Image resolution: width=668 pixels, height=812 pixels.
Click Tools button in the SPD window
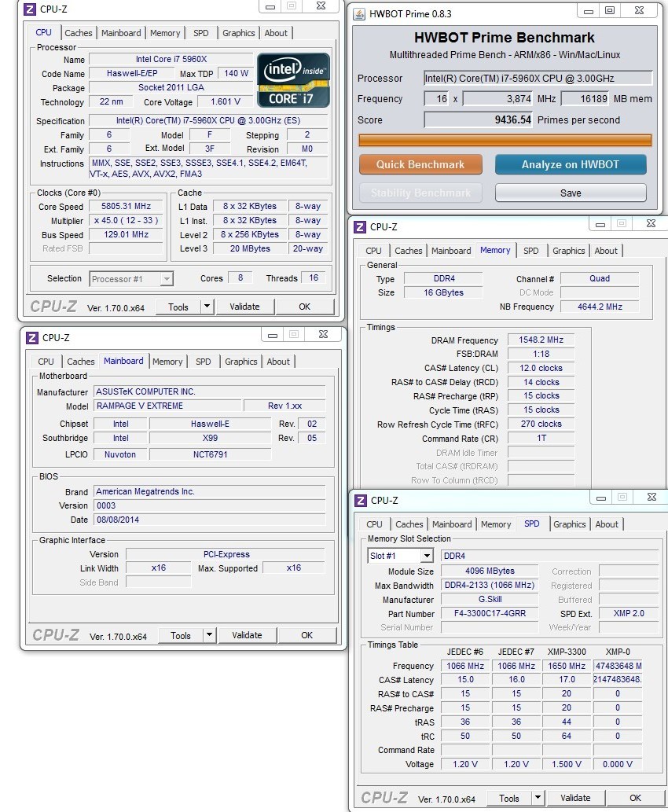pos(509,798)
